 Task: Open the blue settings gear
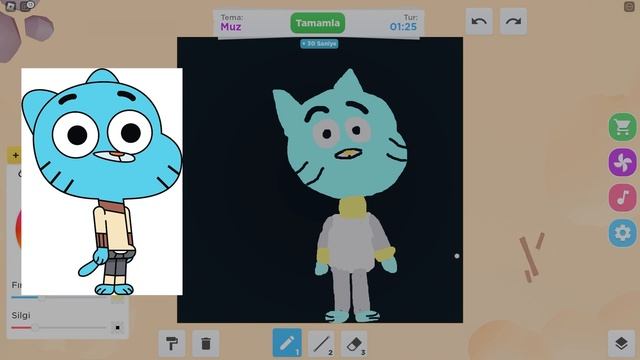[x=622, y=233]
